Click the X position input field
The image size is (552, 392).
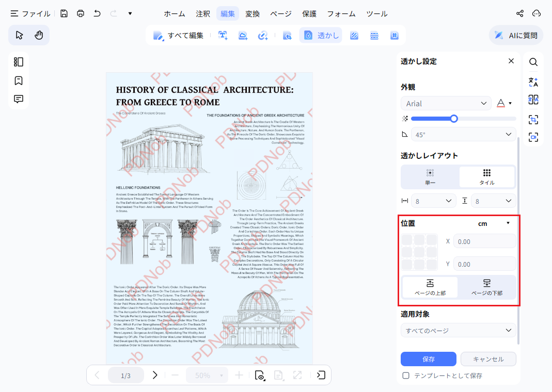point(485,241)
